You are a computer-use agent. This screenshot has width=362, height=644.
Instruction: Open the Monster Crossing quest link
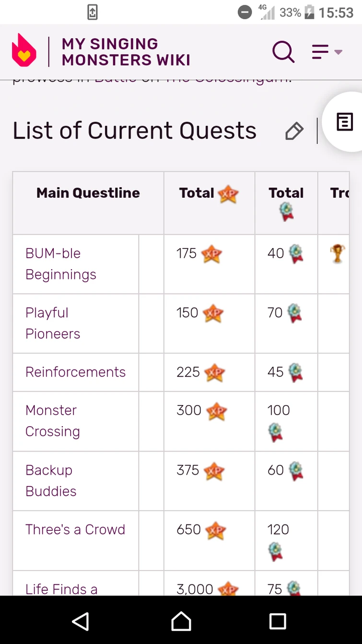pyautogui.click(x=52, y=421)
